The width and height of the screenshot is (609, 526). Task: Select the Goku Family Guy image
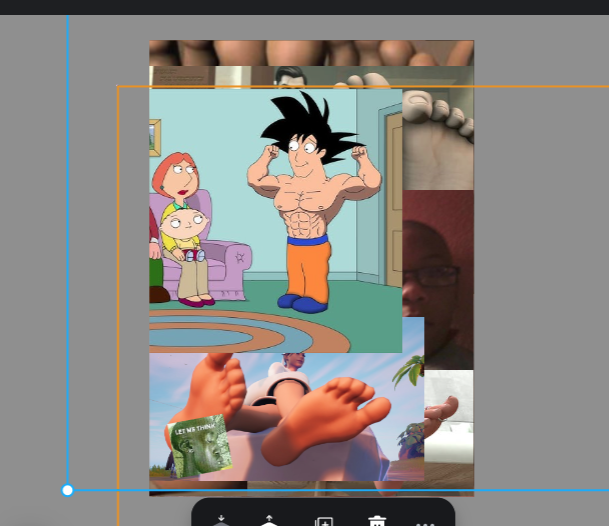coord(275,221)
